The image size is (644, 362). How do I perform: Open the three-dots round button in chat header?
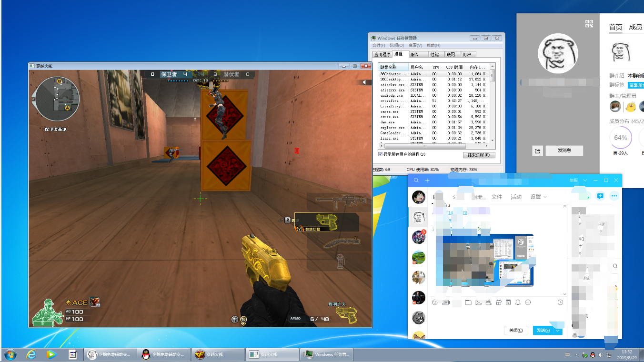[614, 196]
